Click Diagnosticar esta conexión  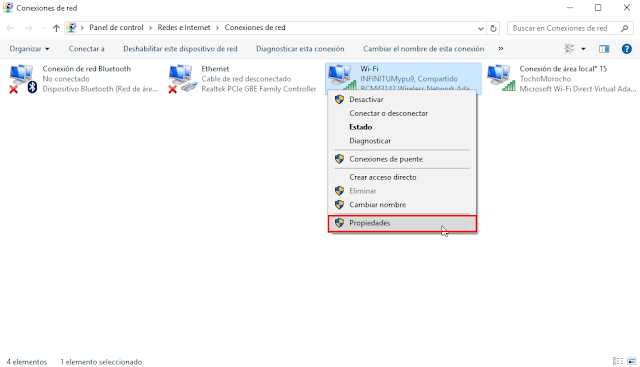pyautogui.click(x=300, y=49)
